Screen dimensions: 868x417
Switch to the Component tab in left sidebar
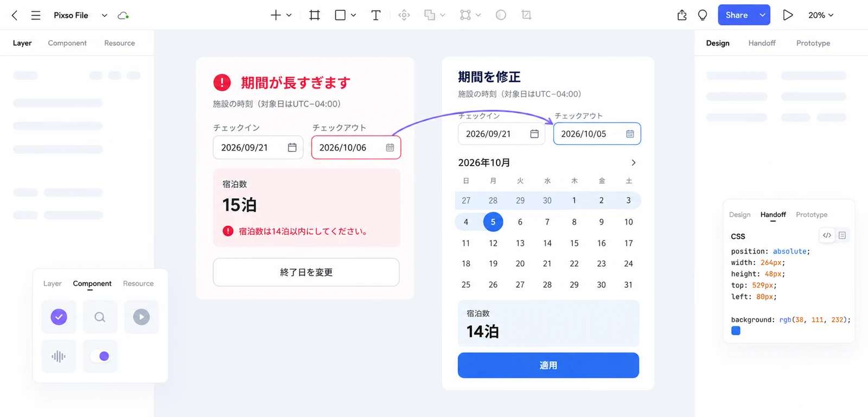point(67,43)
